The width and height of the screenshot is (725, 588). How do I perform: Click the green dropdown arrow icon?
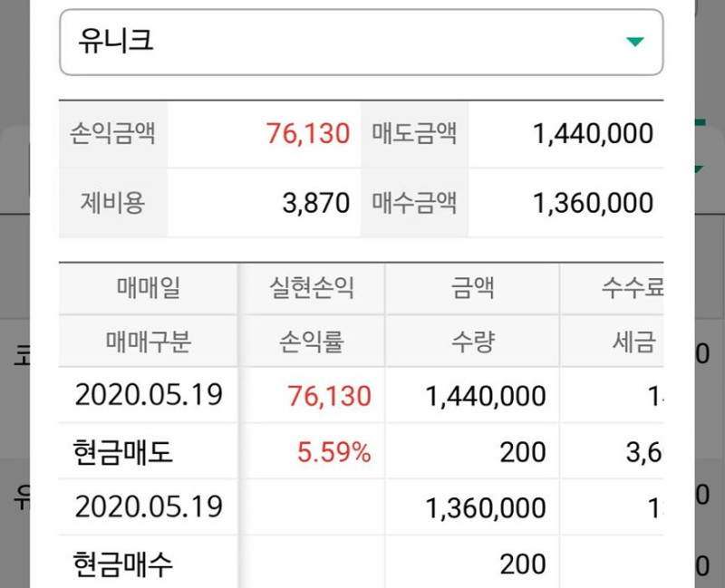635,42
